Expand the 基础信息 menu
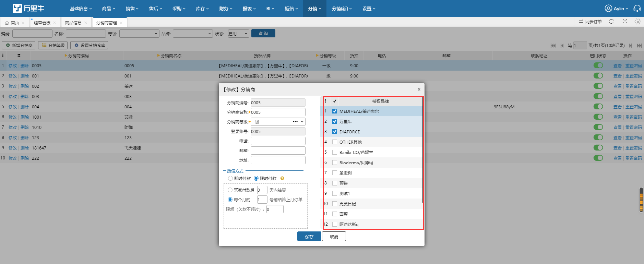 click(81, 9)
